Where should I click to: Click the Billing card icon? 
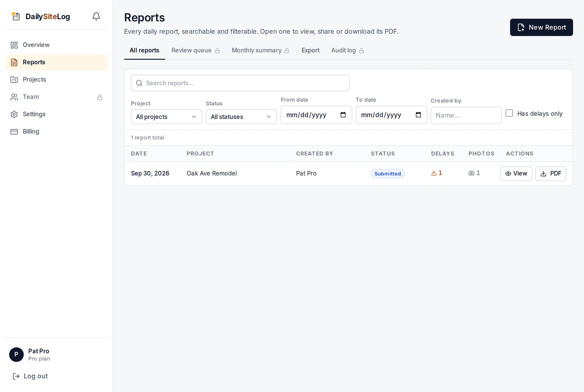pyautogui.click(x=14, y=132)
